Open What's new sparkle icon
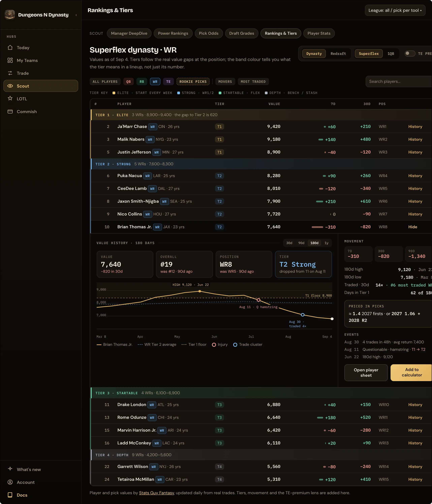The width and height of the screenshot is (432, 504). coord(10,469)
